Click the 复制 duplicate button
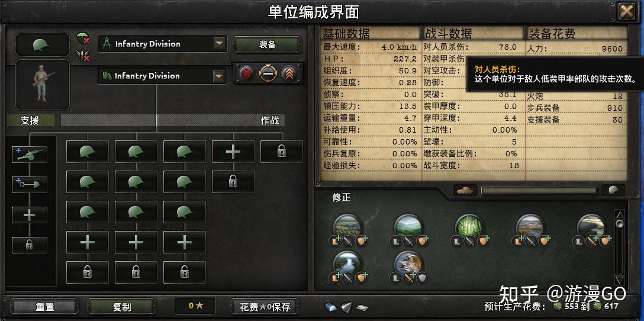The width and height of the screenshot is (644, 321). click(x=121, y=307)
